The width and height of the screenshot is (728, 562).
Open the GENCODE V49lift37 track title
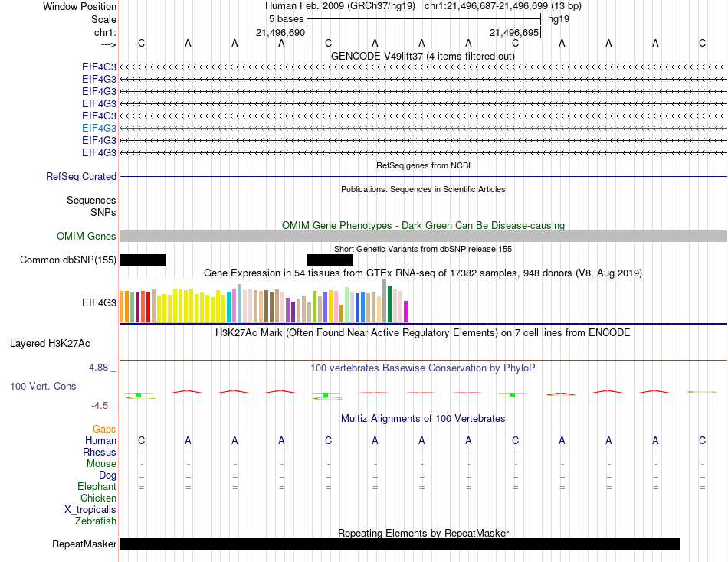(423, 56)
